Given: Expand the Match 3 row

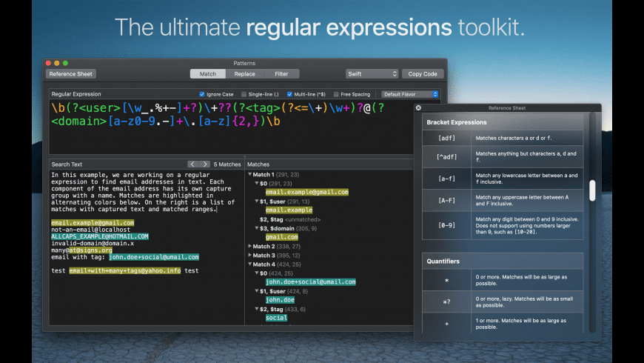Looking at the screenshot, I should 249,256.
